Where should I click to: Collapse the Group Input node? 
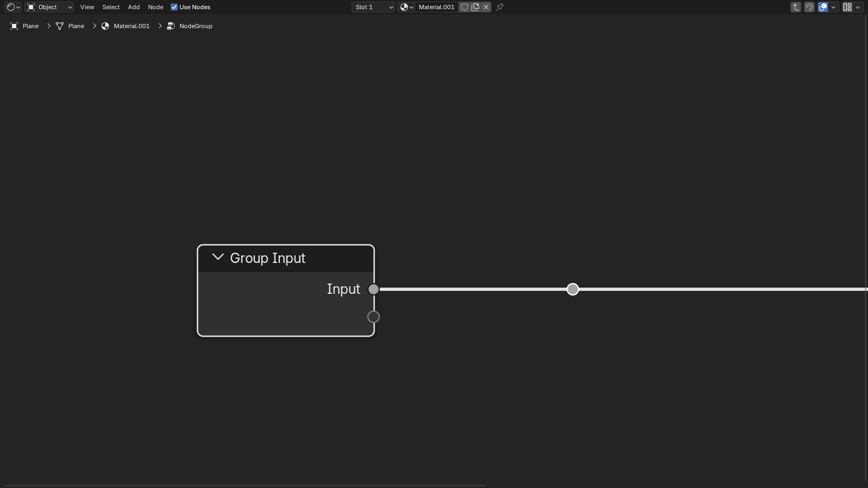pos(218,258)
